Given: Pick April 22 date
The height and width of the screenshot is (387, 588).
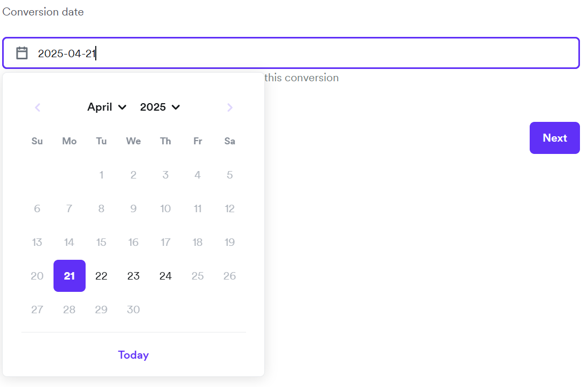Looking at the screenshot, I should tap(101, 276).
